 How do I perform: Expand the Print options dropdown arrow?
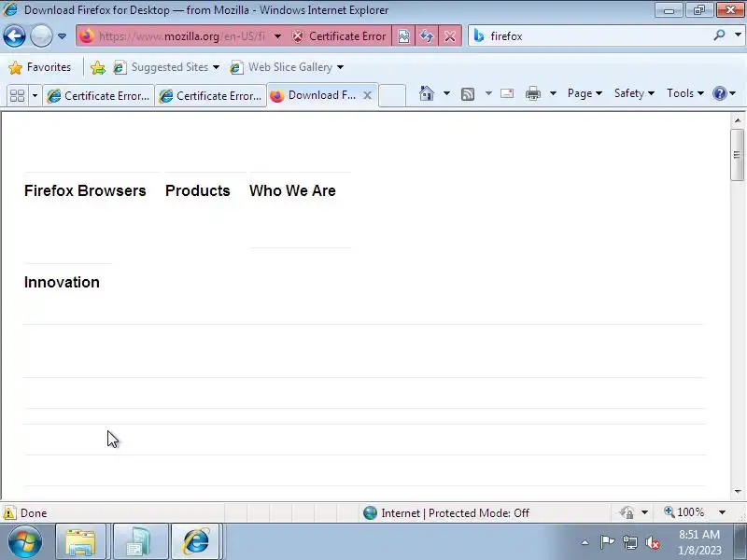tap(553, 93)
